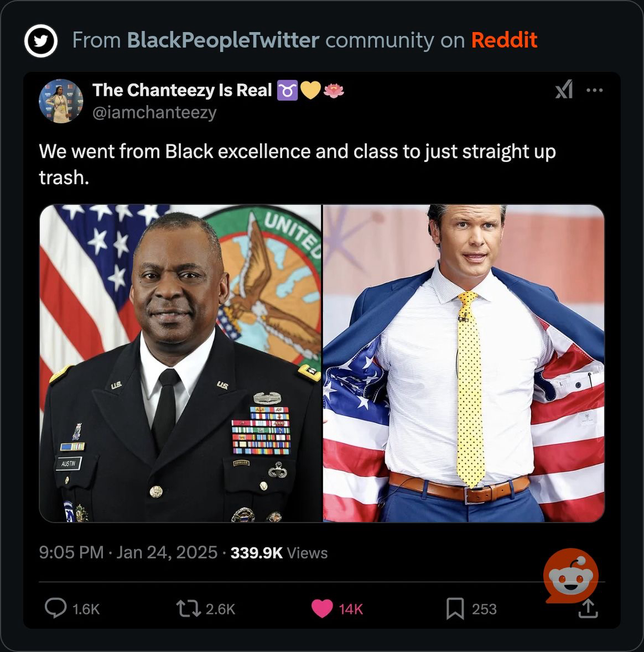Open the Reddit link in header
This screenshot has width=644, height=652.
[x=504, y=40]
